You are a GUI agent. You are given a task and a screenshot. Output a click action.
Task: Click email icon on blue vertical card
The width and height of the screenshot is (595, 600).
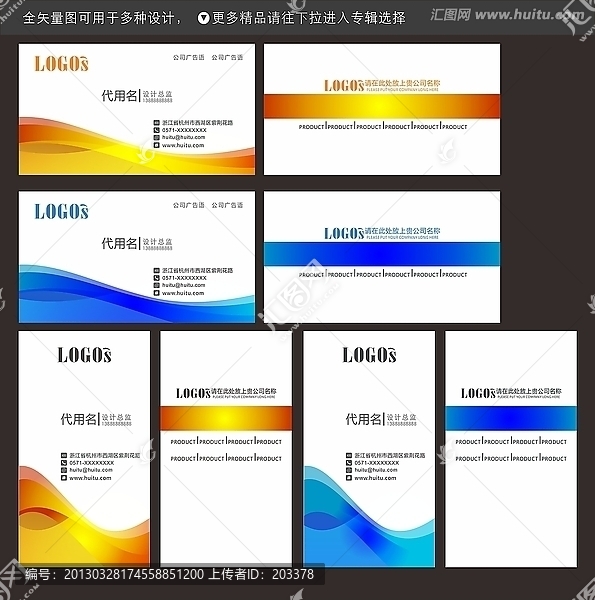349,470
